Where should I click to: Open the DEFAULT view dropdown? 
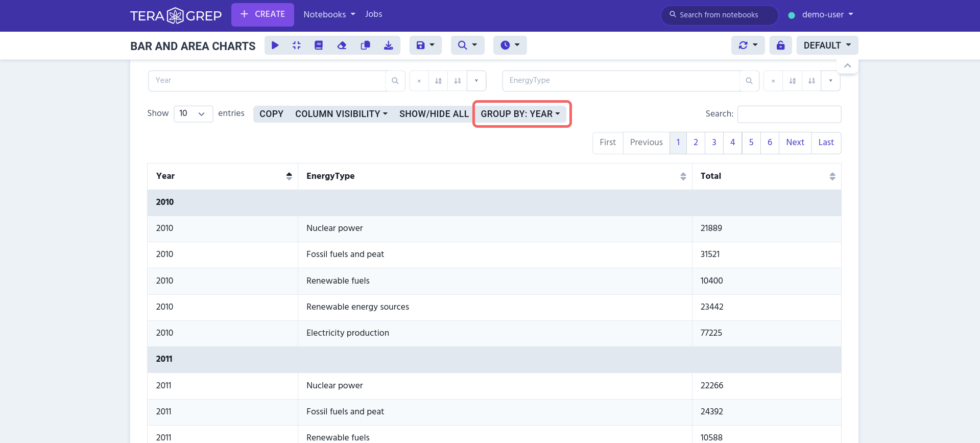(x=827, y=45)
